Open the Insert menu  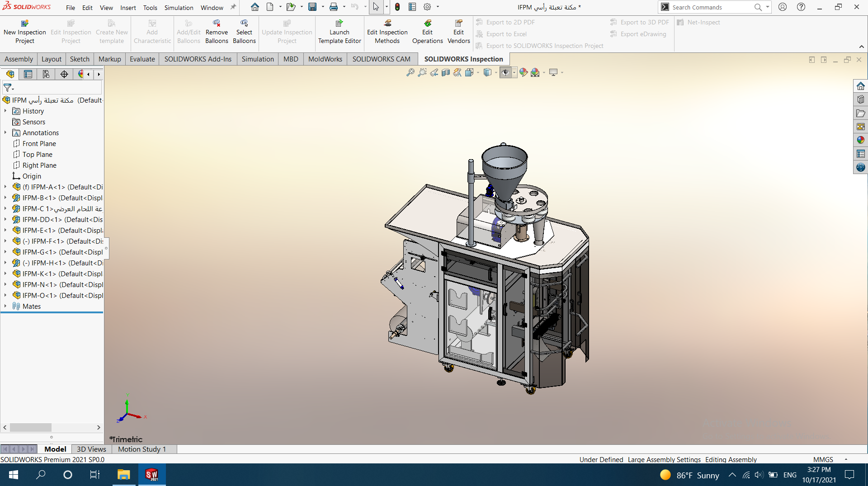point(128,8)
